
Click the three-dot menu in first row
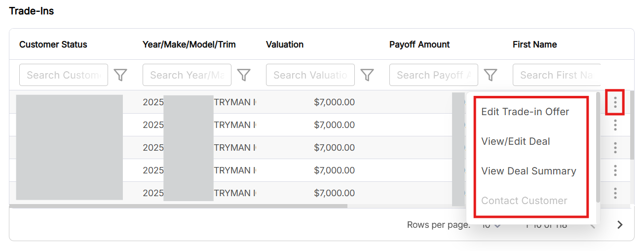point(615,102)
